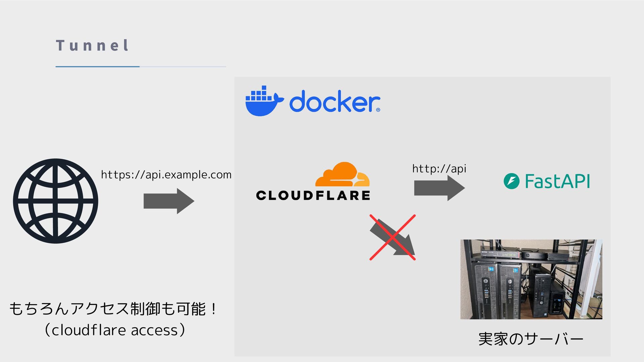
Task: Click the arrow below http://api
Action: (x=439, y=188)
